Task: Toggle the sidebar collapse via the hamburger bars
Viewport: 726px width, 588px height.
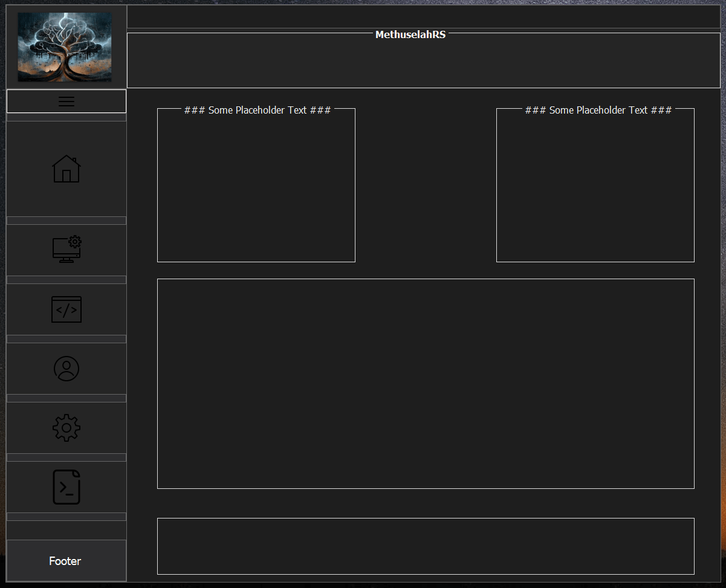Action: coord(66,101)
